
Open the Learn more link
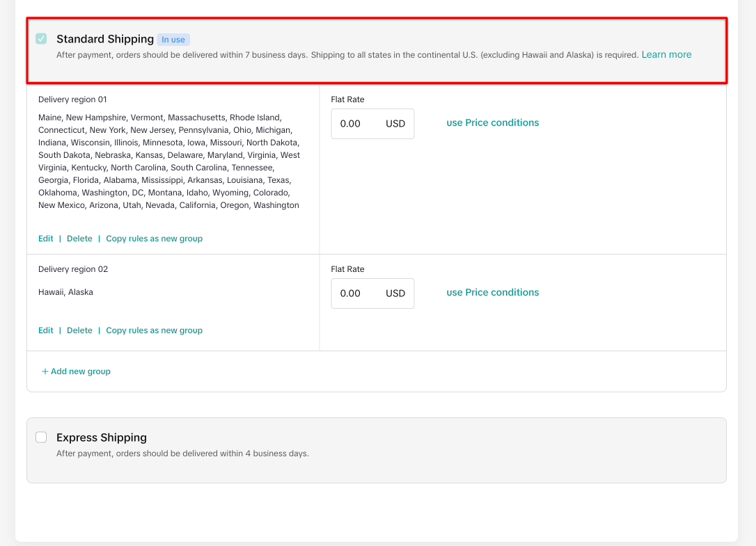pos(666,54)
